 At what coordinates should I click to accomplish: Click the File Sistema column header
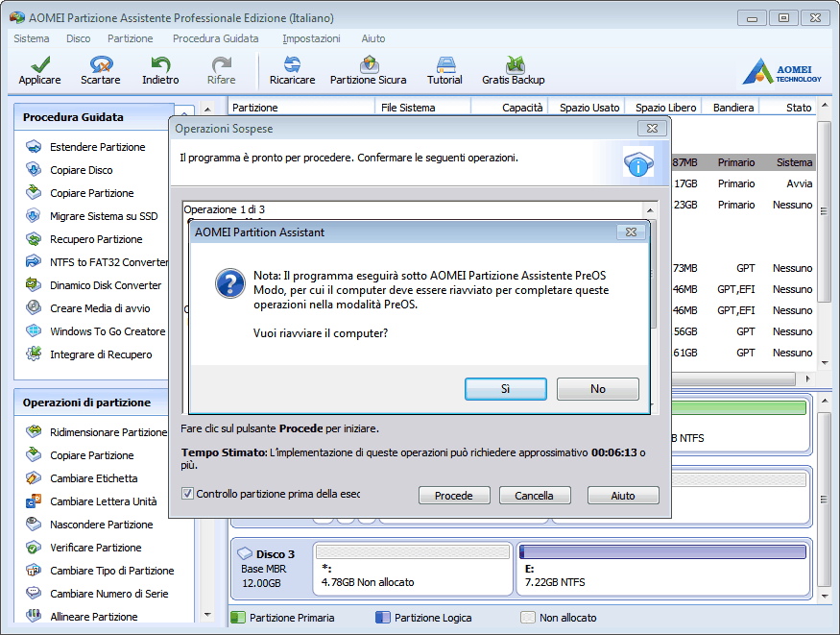pyautogui.click(x=422, y=108)
